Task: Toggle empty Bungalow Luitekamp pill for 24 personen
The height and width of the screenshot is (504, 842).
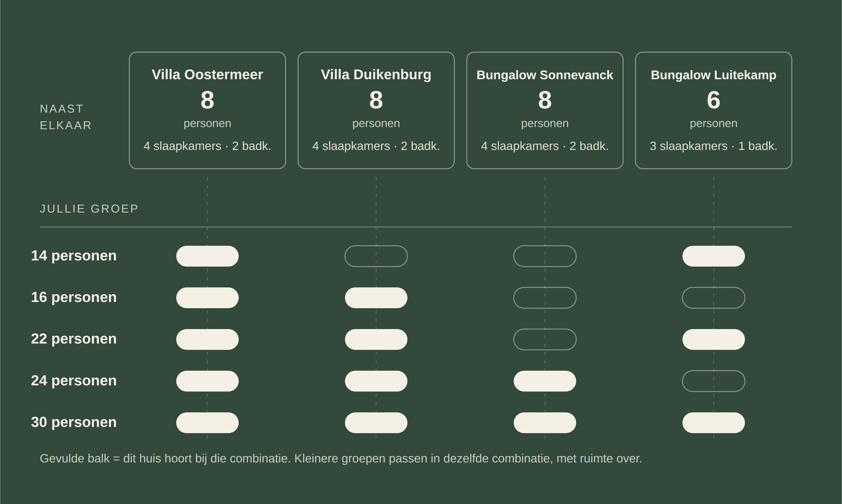Action: (714, 381)
